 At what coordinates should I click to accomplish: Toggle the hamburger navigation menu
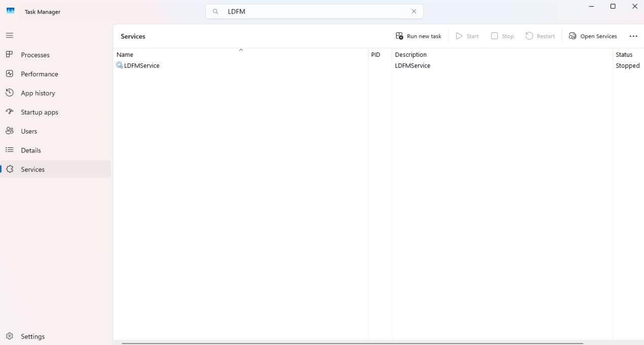coord(9,35)
